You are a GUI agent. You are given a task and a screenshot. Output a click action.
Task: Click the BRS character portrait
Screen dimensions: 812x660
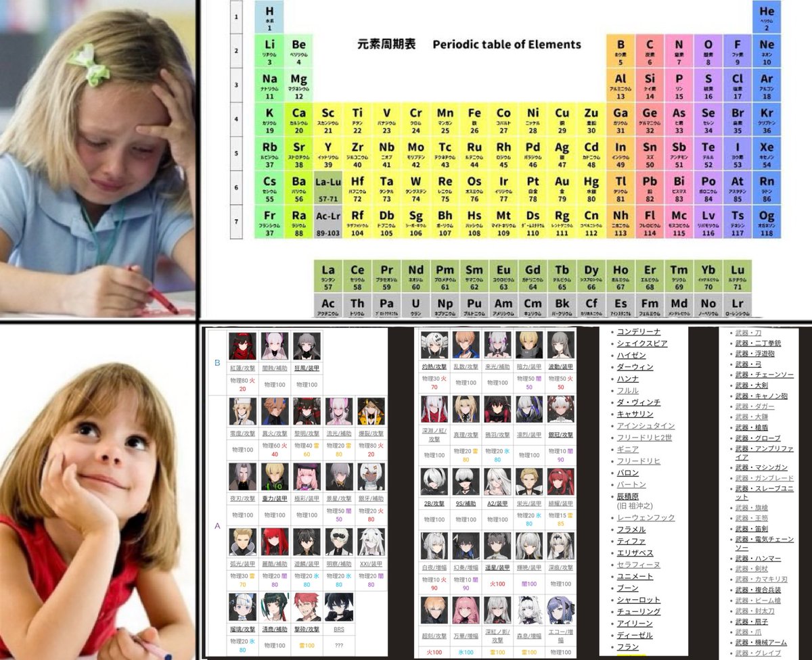339,607
